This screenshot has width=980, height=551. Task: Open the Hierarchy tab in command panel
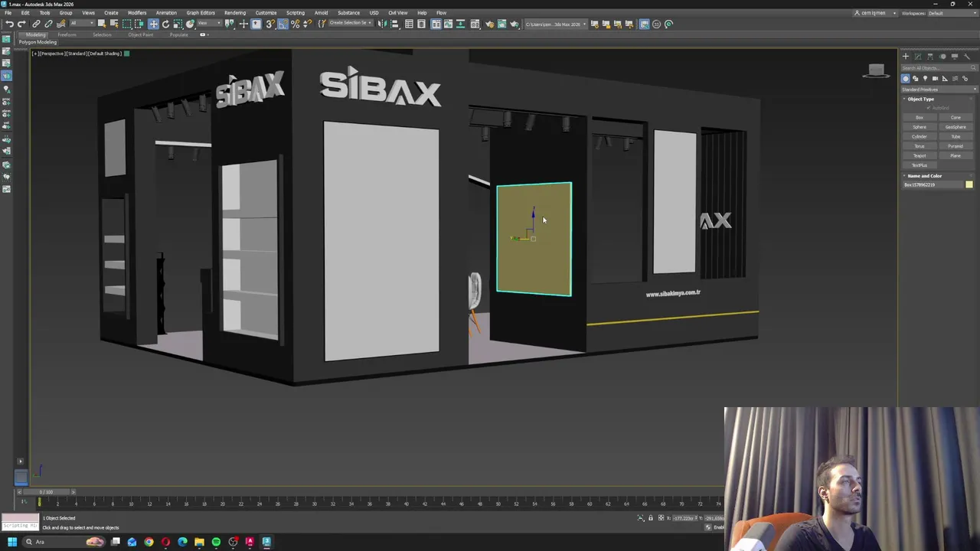pyautogui.click(x=930, y=57)
